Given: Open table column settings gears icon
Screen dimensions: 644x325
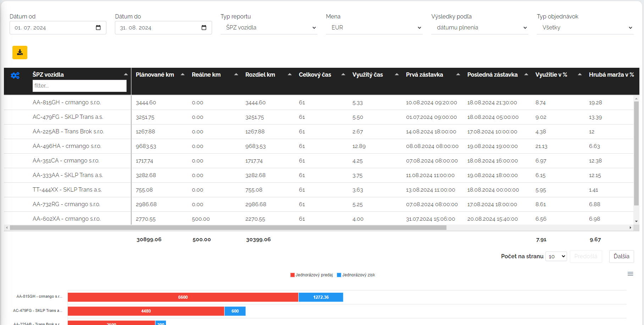Looking at the screenshot, I should [15, 76].
